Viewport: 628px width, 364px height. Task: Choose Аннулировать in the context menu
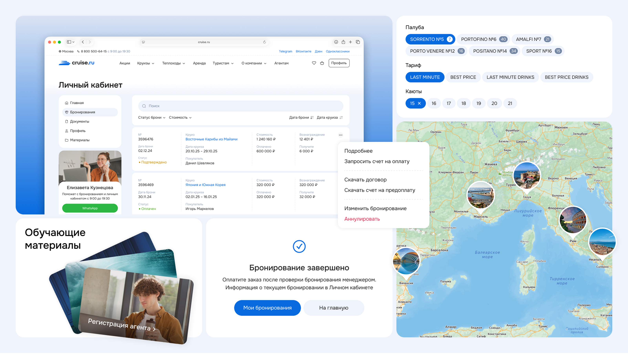362,219
